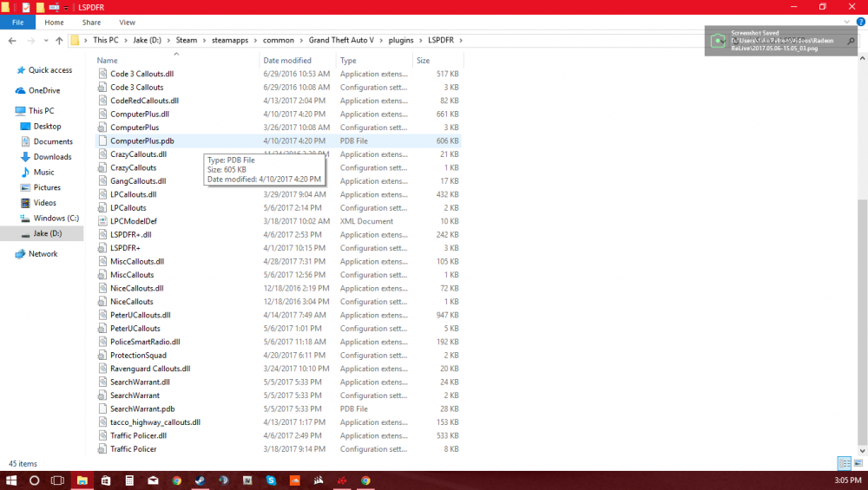Viewport: 868px width, 490px height.
Task: Switch to Details view via status bar icon
Action: coord(845,463)
